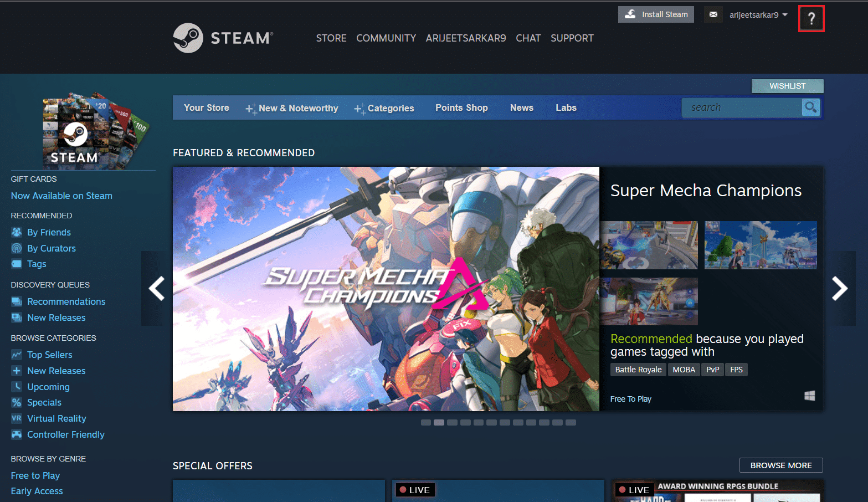The image size is (868, 502).
Task: Click the search magnifying glass icon
Action: 810,107
